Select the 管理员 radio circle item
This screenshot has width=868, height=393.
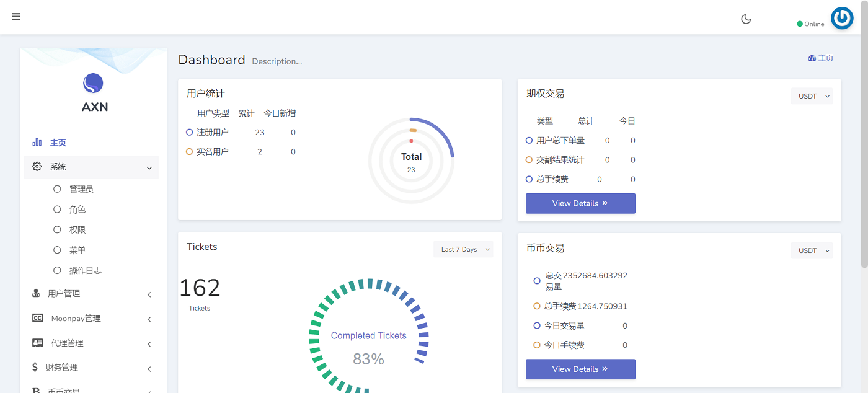tap(58, 189)
